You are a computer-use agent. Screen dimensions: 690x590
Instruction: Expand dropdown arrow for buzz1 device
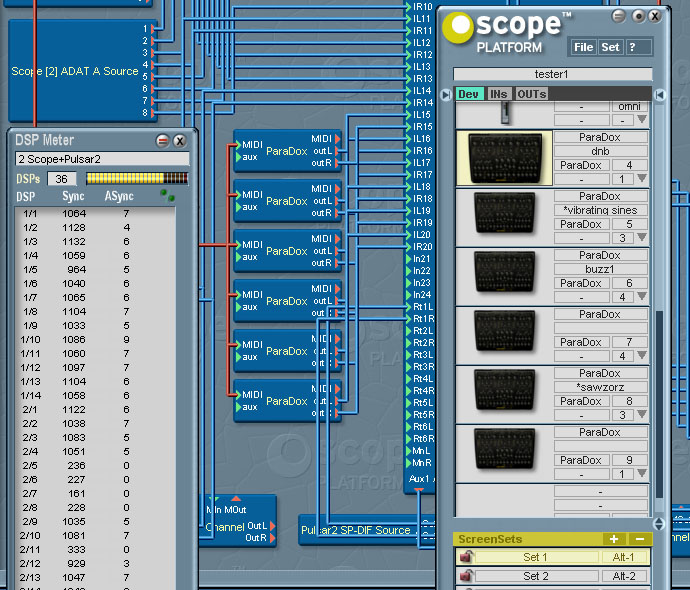coord(642,296)
